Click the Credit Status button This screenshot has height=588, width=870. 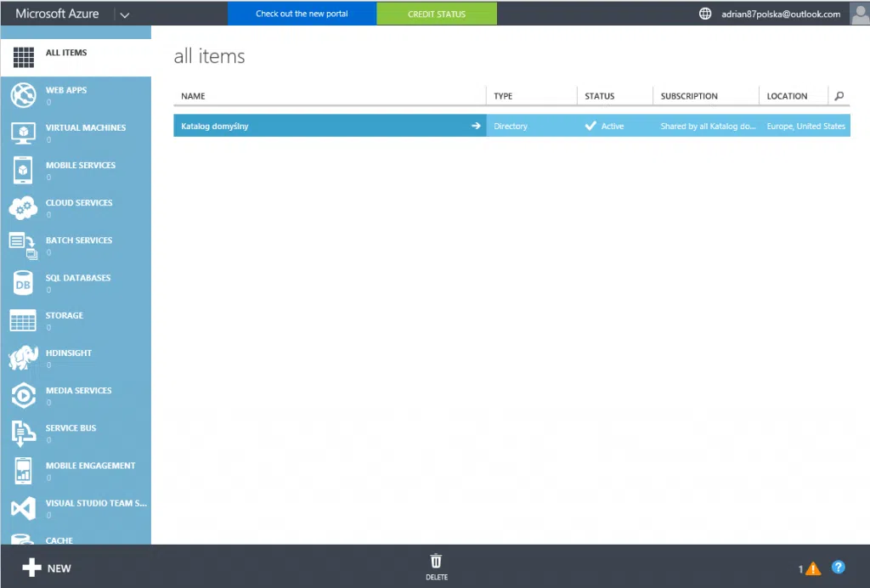(437, 14)
